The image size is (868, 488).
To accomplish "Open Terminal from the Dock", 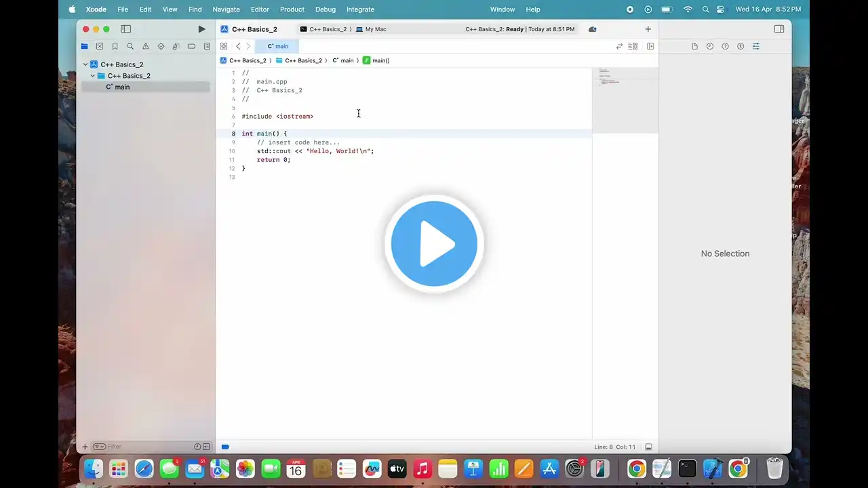I will click(x=687, y=468).
